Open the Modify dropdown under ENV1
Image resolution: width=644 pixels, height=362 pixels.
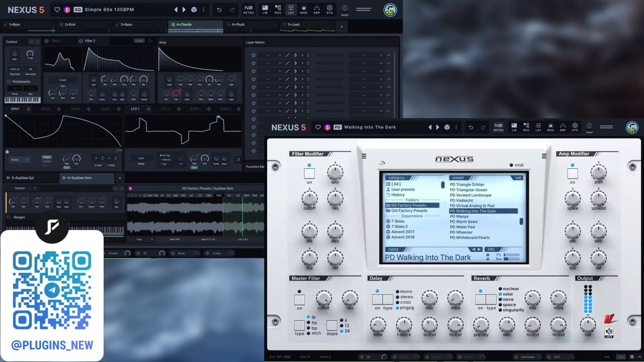(x=20, y=160)
